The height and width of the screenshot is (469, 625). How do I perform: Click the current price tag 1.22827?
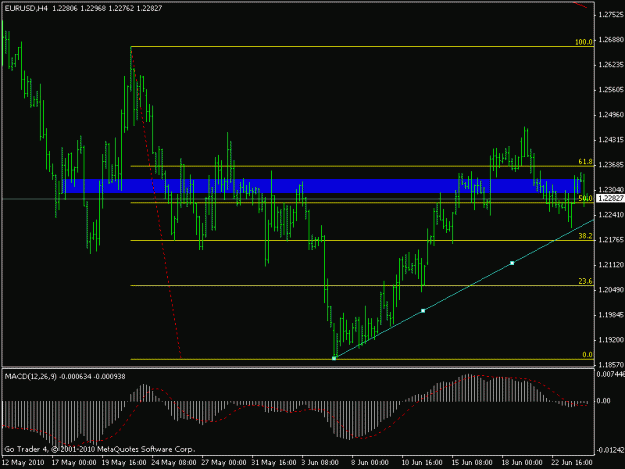(611, 198)
